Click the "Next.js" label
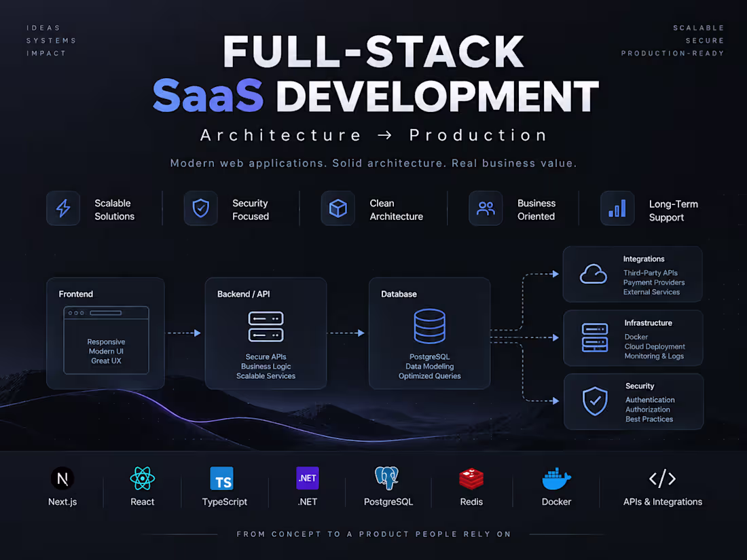This screenshot has height=560, width=747. pos(62,502)
